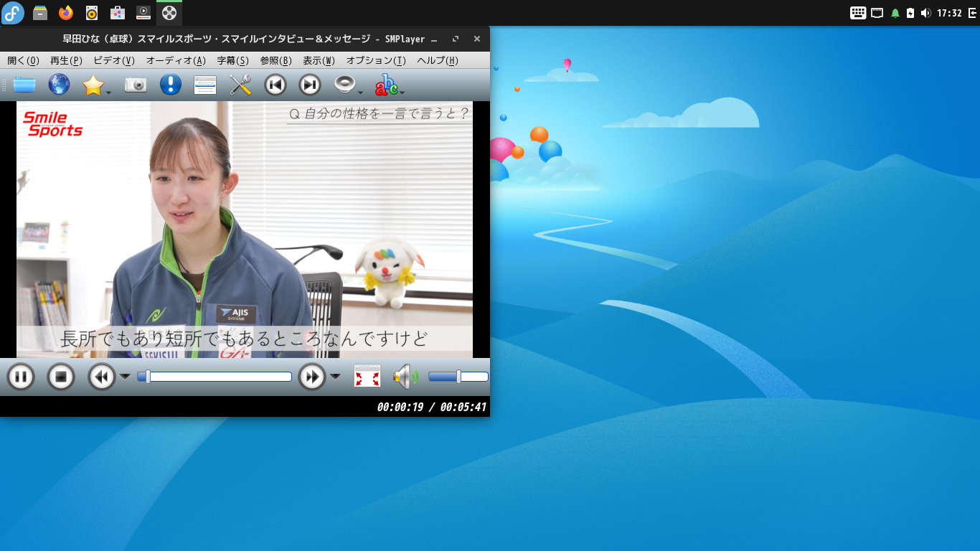Open the Fedora application menu
Screen dimensions: 980x551
[x=13, y=13]
